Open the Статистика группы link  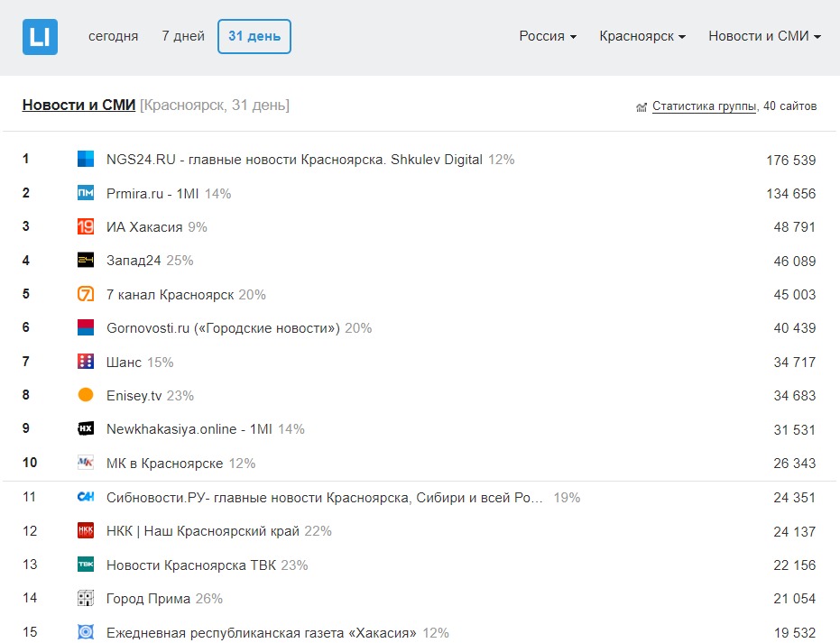[704, 106]
